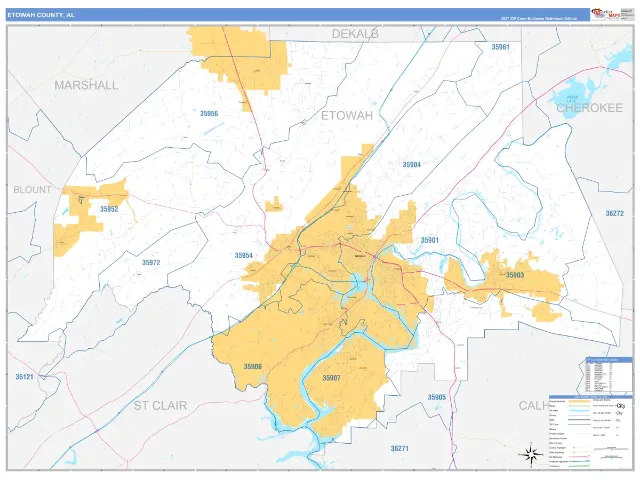This screenshot has height=480, width=640.
Task: Select the DEKALB county label
Action: tap(355, 34)
